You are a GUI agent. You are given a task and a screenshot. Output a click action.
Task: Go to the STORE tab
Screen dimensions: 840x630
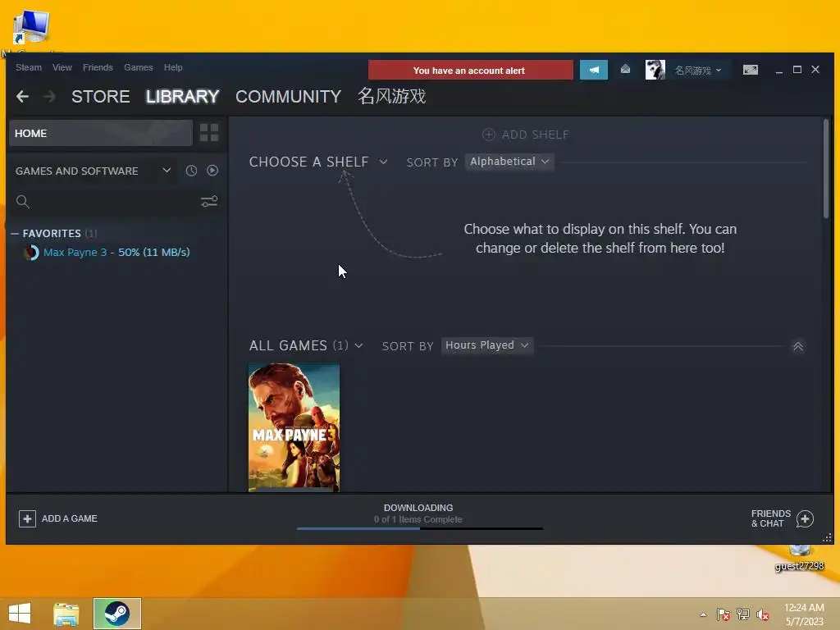point(101,97)
